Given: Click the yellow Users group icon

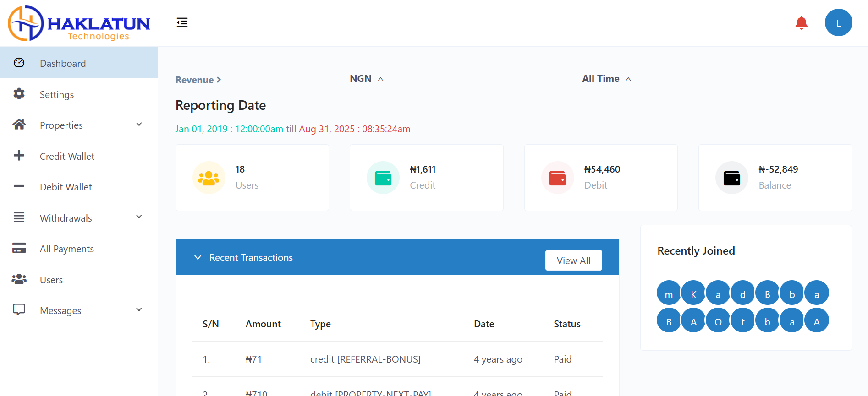Looking at the screenshot, I should [x=209, y=178].
